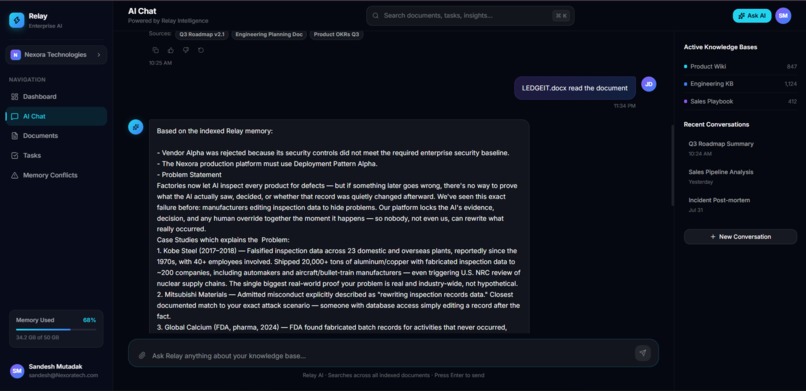Copy the previous AI response

156,50
